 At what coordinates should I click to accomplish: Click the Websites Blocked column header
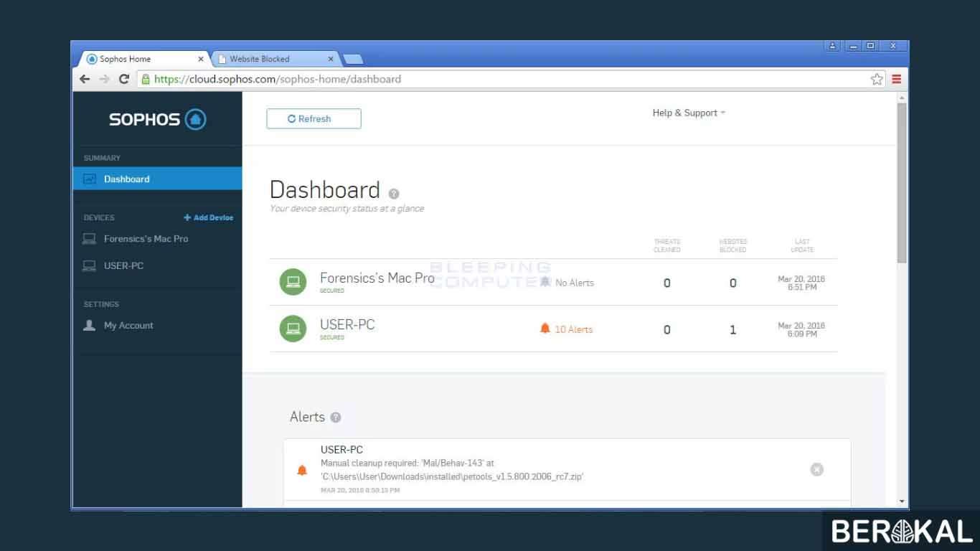pos(733,245)
